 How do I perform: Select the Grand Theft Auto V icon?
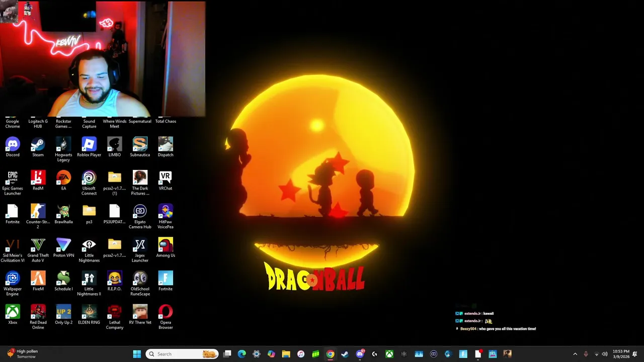(38, 250)
